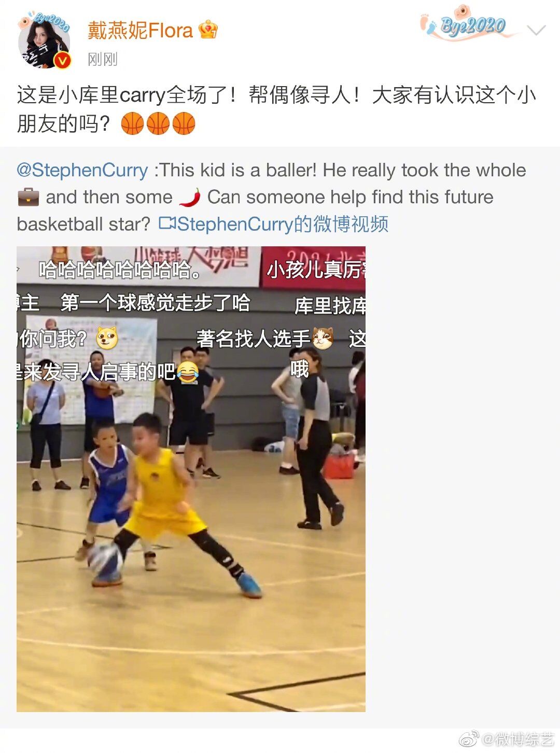Open the username 戴燕妮Flora
The height and width of the screenshot is (753, 560).
140,31
